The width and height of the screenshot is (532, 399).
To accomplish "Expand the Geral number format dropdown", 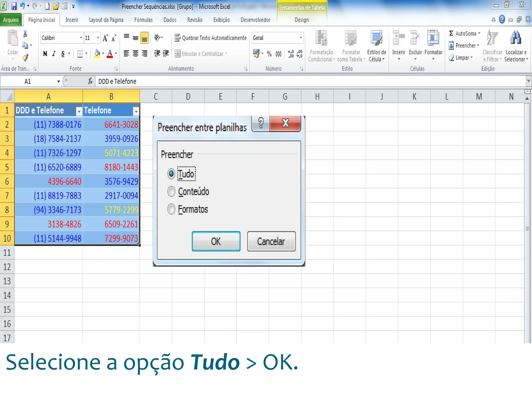I will point(301,38).
